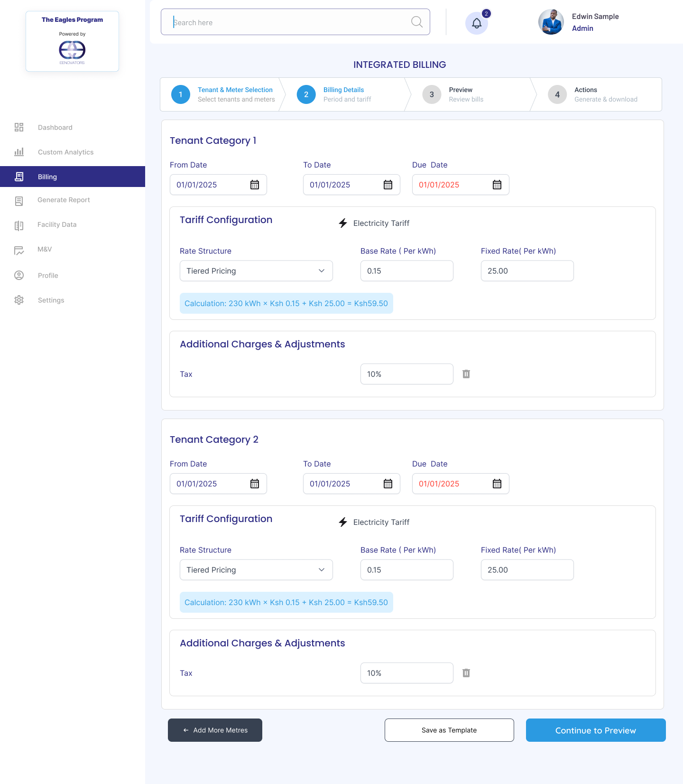
Task: Click the Custom Analytics bar chart icon
Action: 19,152
